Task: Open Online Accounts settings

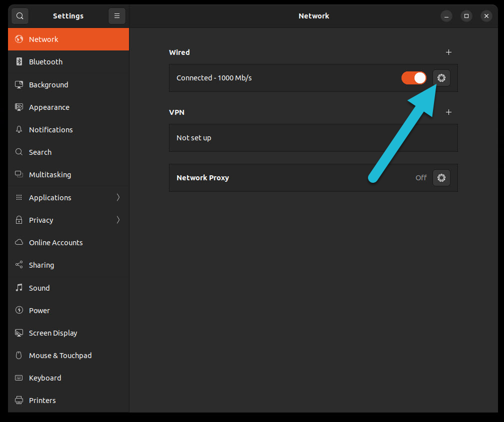Action: (x=55, y=242)
